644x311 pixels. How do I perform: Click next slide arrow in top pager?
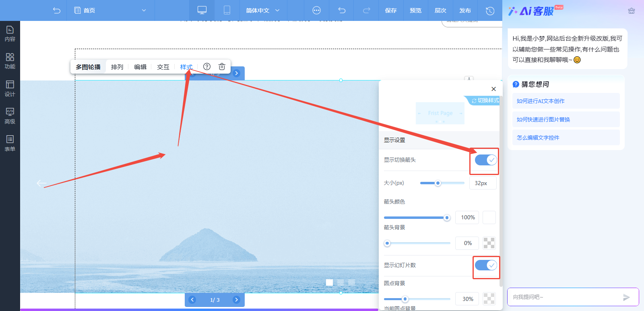pyautogui.click(x=237, y=73)
